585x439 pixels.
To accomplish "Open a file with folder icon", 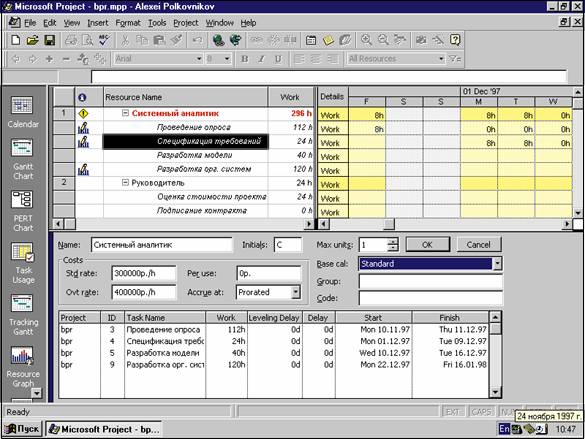I will (x=32, y=40).
